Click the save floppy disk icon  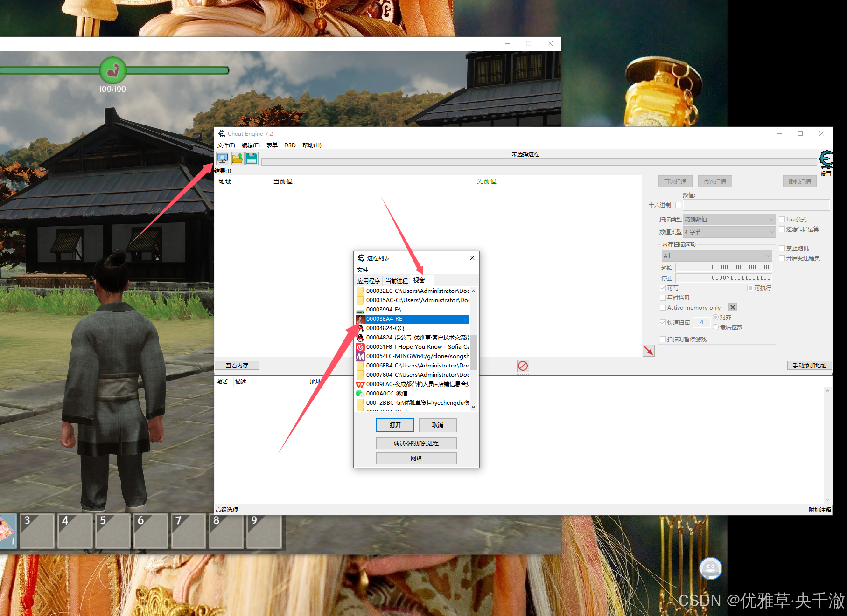point(252,159)
